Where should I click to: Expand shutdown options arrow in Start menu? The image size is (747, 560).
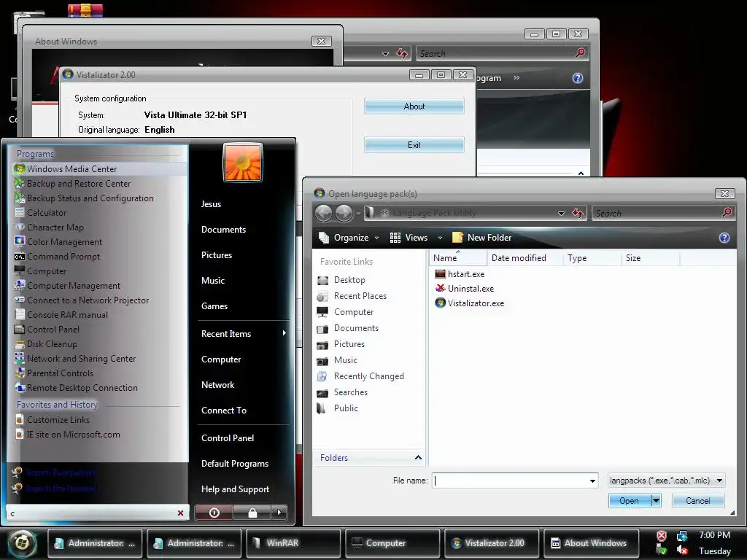[x=279, y=513]
